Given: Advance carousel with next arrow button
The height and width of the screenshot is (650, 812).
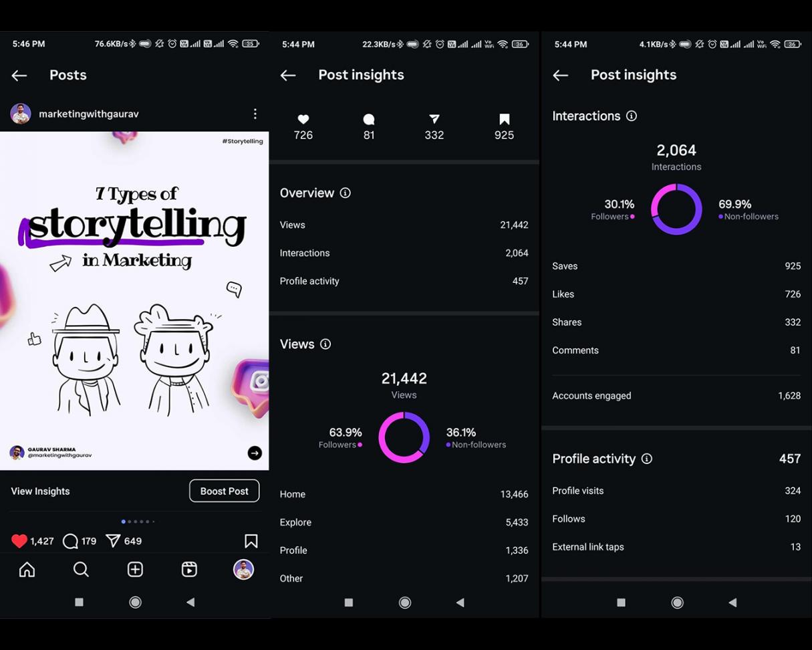Looking at the screenshot, I should tap(255, 453).
